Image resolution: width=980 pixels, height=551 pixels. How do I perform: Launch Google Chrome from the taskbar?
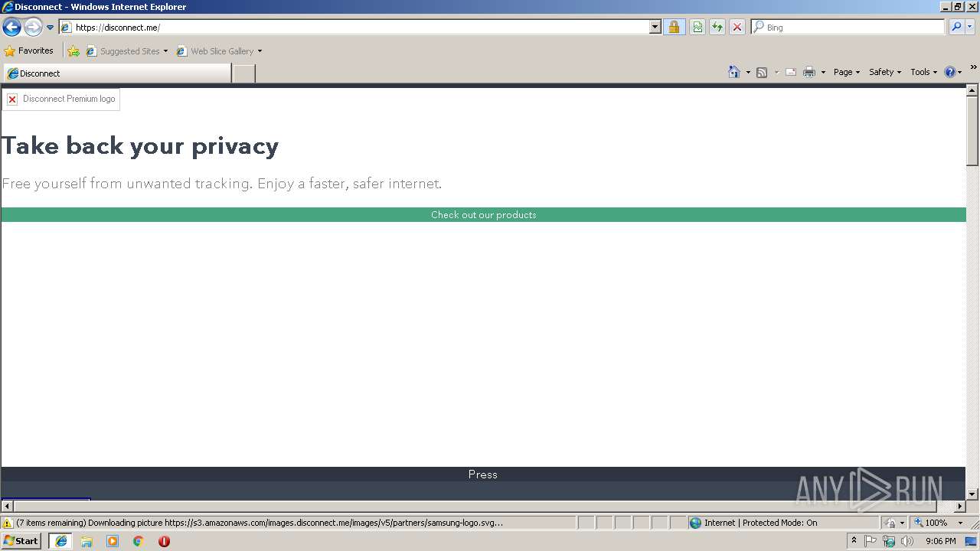click(x=139, y=541)
